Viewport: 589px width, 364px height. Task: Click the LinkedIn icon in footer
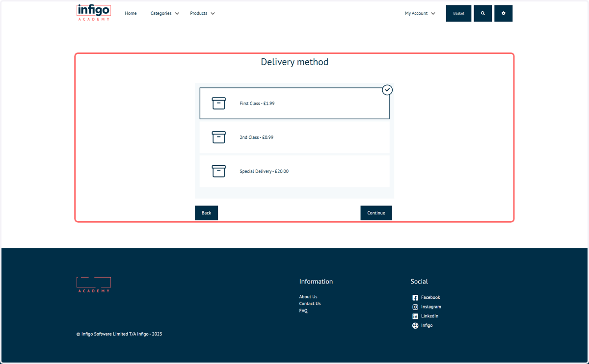pyautogui.click(x=415, y=316)
